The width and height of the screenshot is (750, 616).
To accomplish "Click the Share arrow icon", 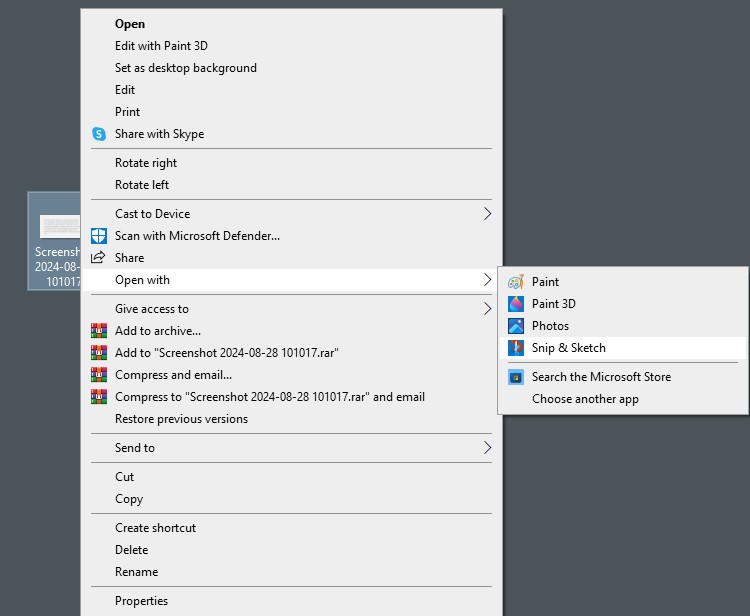I will click(98, 257).
